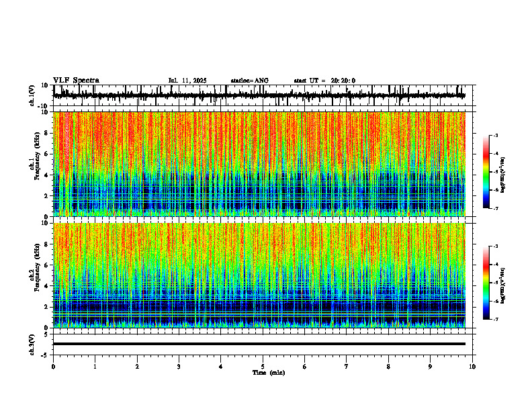Click the "8" kHz tick on ch.1 frequency axis

point(47,133)
